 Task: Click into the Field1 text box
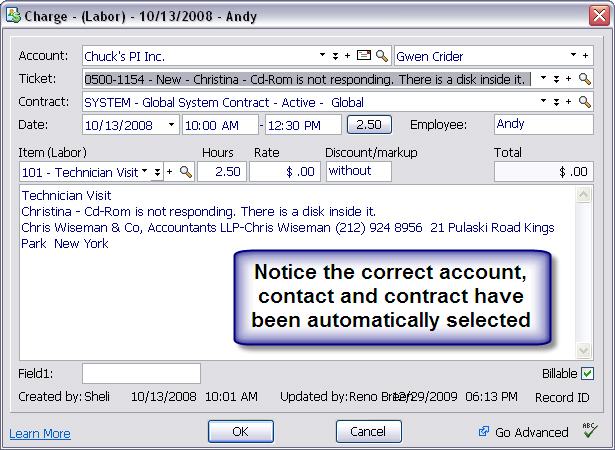click(141, 374)
